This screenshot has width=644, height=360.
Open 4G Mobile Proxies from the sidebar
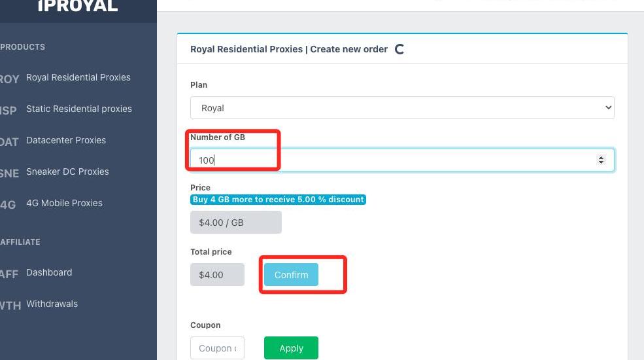tap(64, 203)
